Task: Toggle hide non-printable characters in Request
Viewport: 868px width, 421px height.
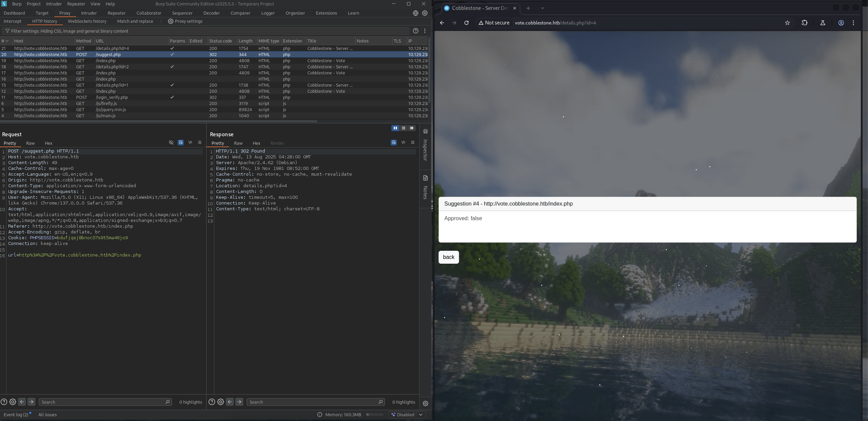Action: pos(171,142)
